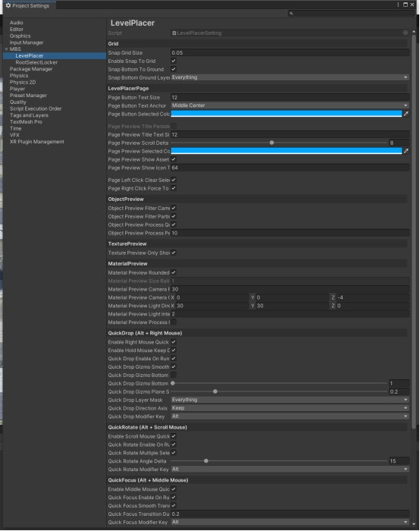Click Page Preview Selected Color swatch
Screen dimensions: 420x531
click(287, 151)
